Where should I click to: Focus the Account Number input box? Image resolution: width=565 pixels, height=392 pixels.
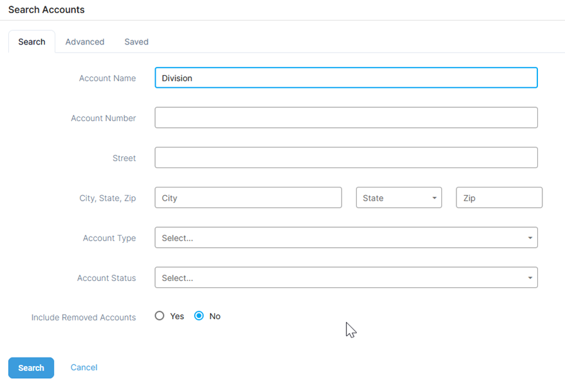[x=346, y=118]
